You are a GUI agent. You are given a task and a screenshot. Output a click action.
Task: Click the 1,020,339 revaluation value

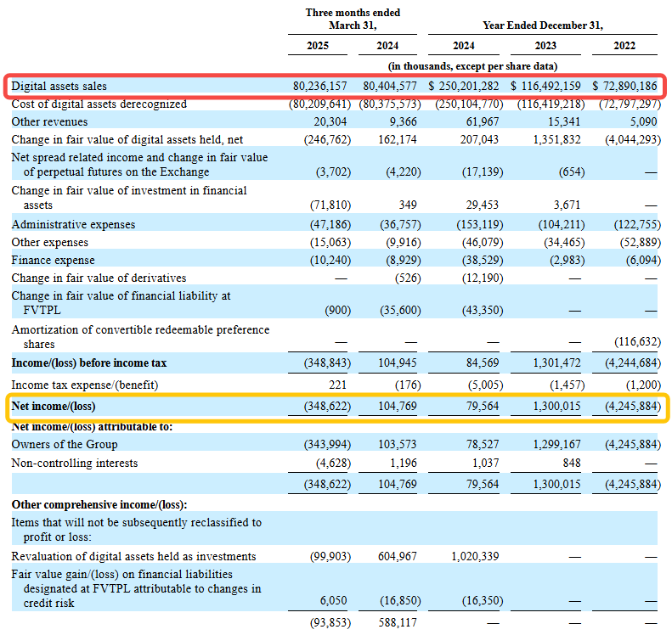(x=475, y=557)
